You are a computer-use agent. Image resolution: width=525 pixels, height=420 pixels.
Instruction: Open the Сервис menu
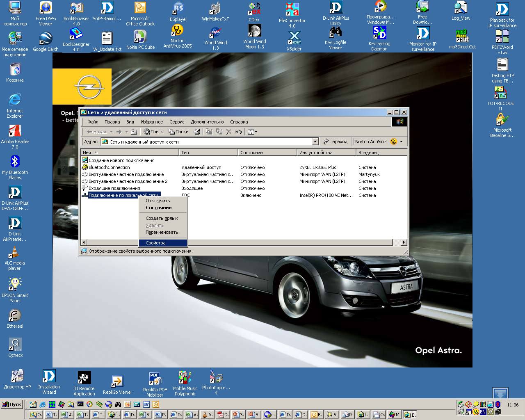click(x=177, y=122)
